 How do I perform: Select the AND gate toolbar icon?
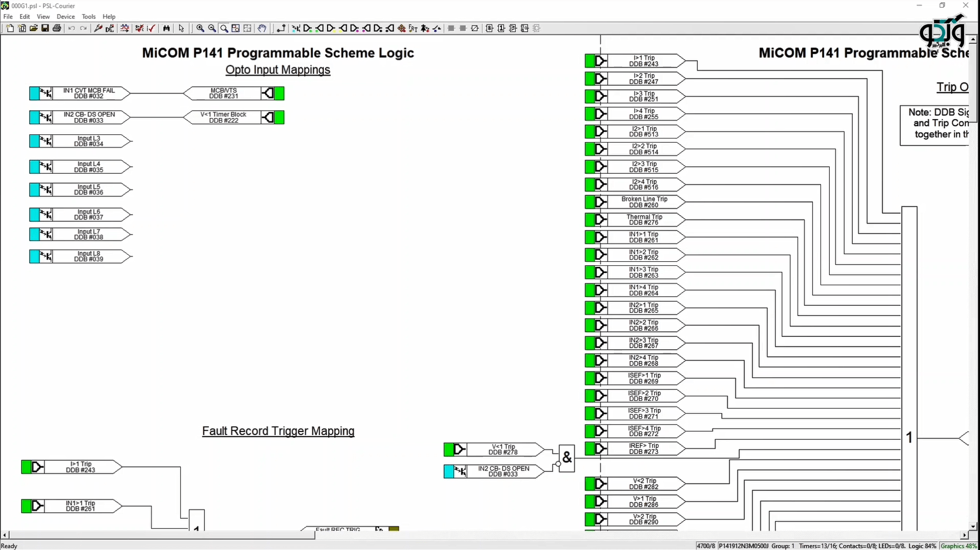[x=489, y=28]
